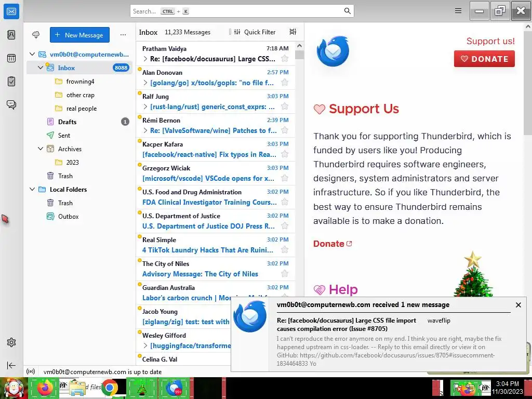This screenshot has height=399, width=532.
Task: Open File Explorer from the taskbar
Action: coord(77,388)
